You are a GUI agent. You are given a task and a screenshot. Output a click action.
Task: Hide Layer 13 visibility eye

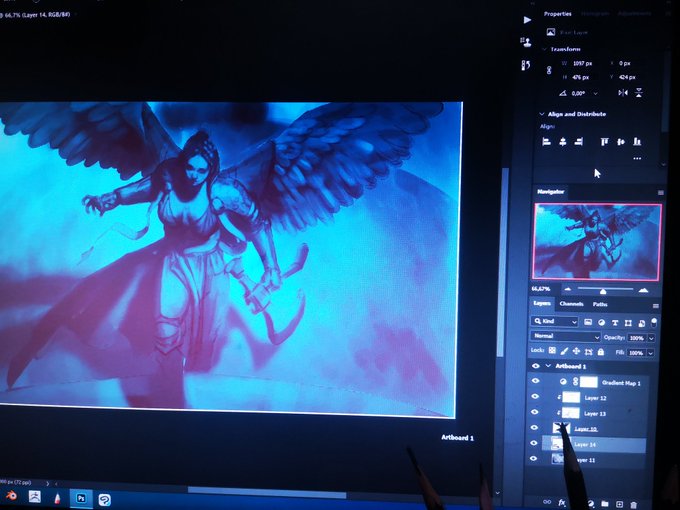click(534, 412)
